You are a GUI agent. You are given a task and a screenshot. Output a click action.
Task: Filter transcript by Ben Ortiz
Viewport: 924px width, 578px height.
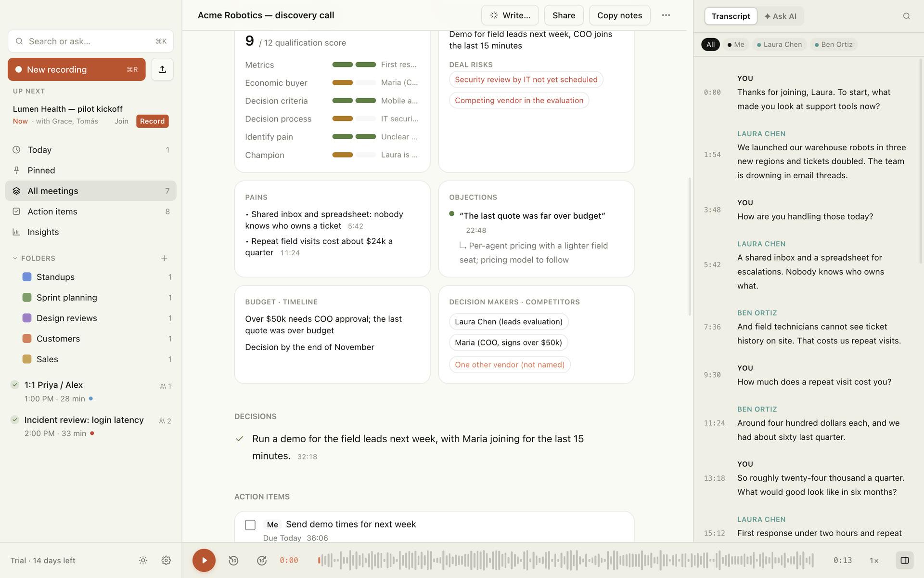tap(834, 45)
